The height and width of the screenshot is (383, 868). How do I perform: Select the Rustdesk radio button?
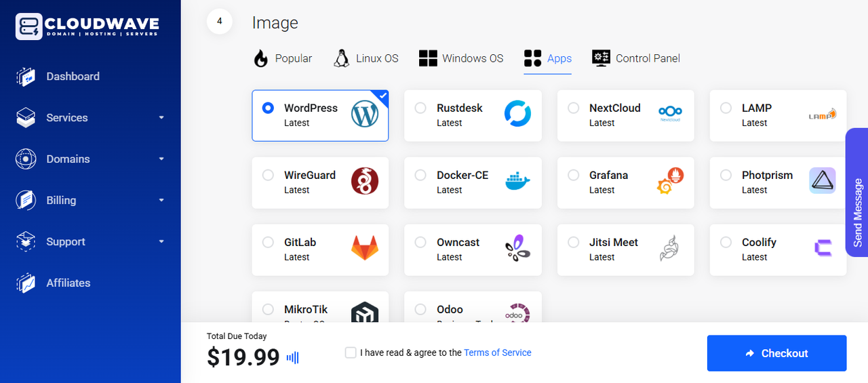(420, 108)
